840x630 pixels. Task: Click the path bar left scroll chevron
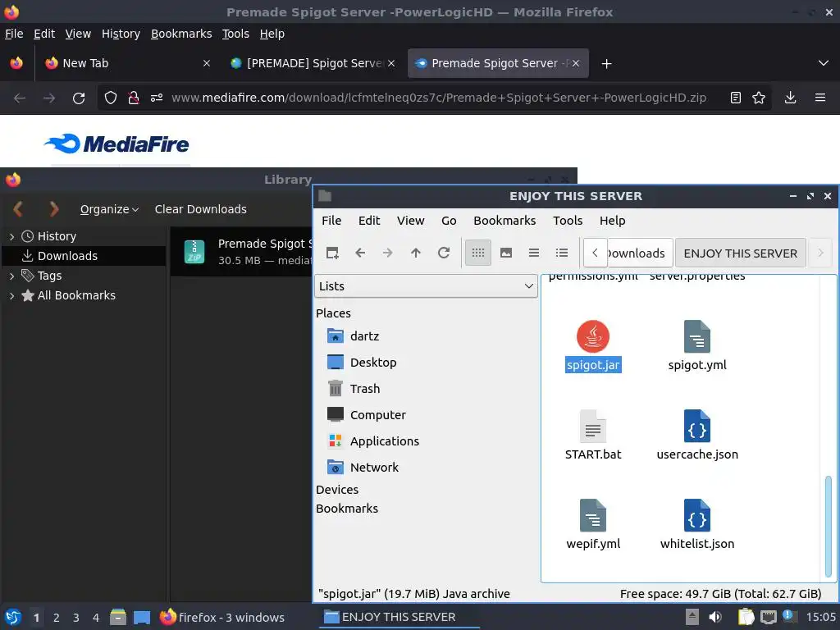(595, 253)
